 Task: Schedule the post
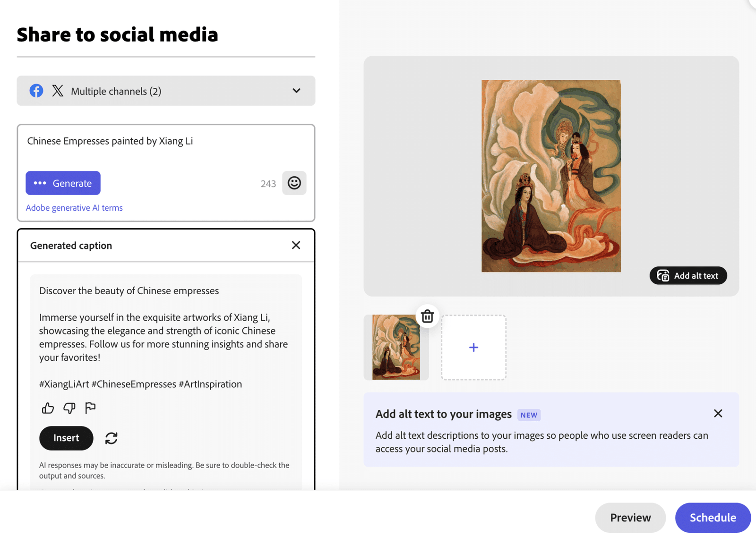[x=713, y=518]
